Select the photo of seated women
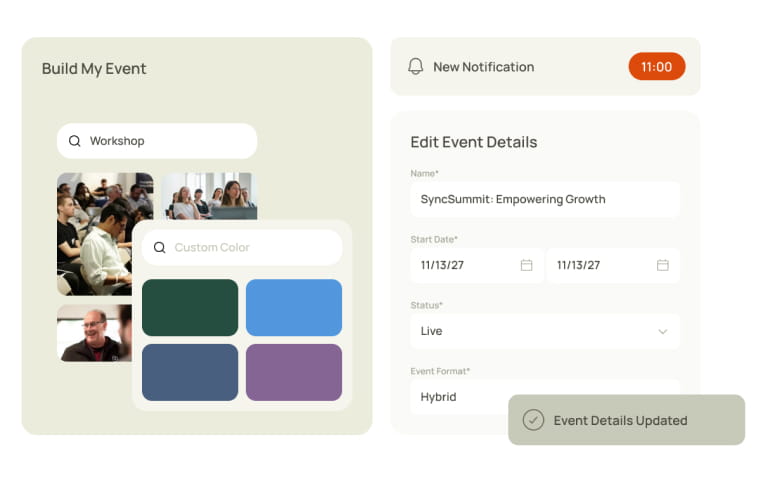Screen dimensions: 768x480 (210, 196)
